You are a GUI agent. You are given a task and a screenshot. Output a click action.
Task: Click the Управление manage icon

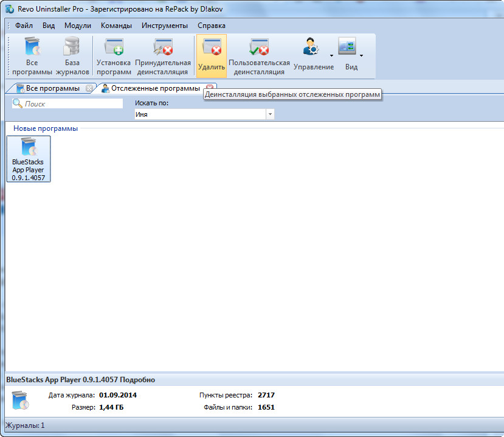pyautogui.click(x=312, y=55)
